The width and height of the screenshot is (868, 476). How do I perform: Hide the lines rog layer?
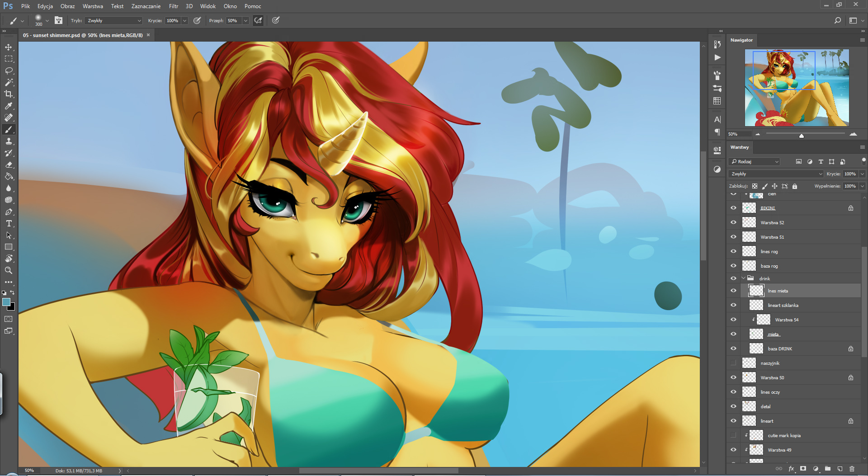(x=733, y=251)
